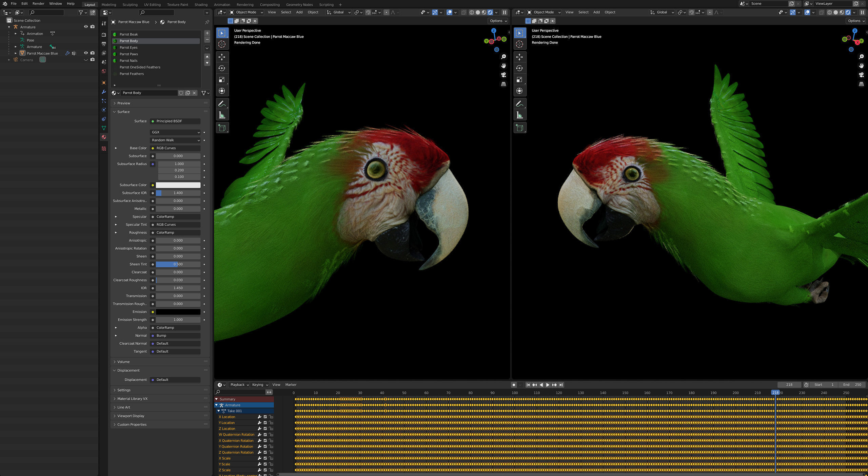Screen dimensions: 868x476
Task: Expand the Preview panel
Action: [124, 103]
